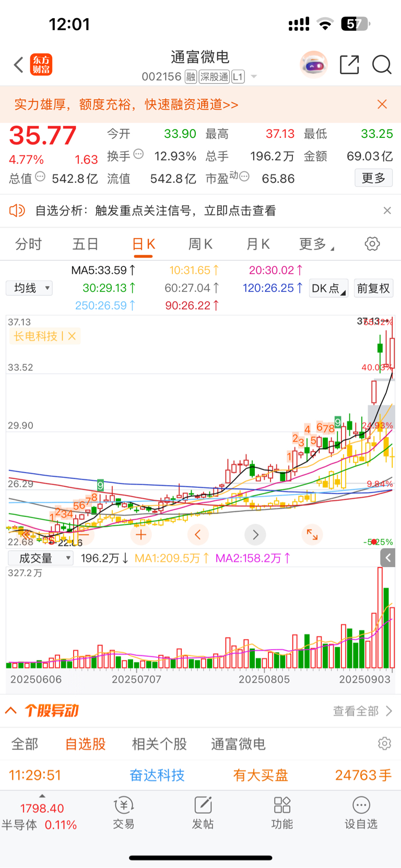The height and width of the screenshot is (868, 401).
Task: Switch to the 五日 tab
Action: (86, 244)
